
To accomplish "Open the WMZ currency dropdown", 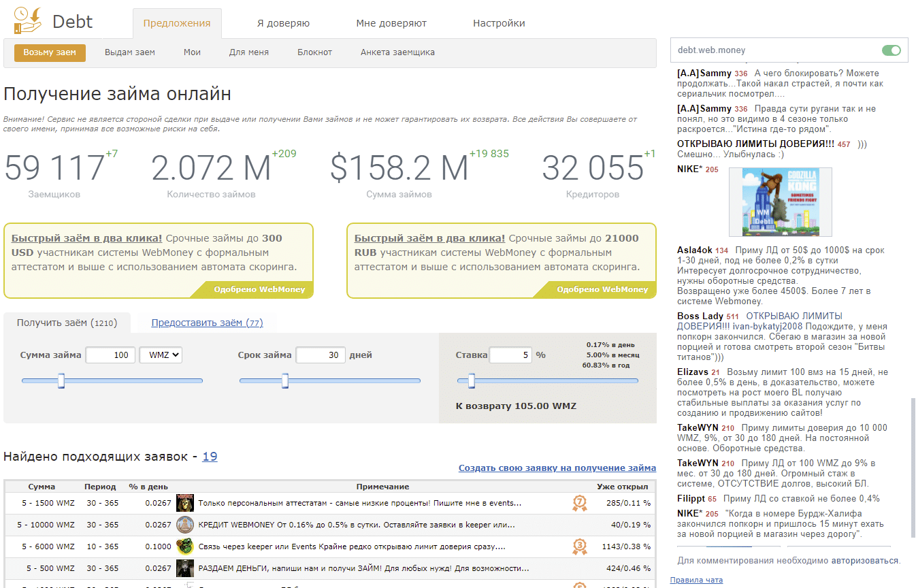I will click(161, 355).
